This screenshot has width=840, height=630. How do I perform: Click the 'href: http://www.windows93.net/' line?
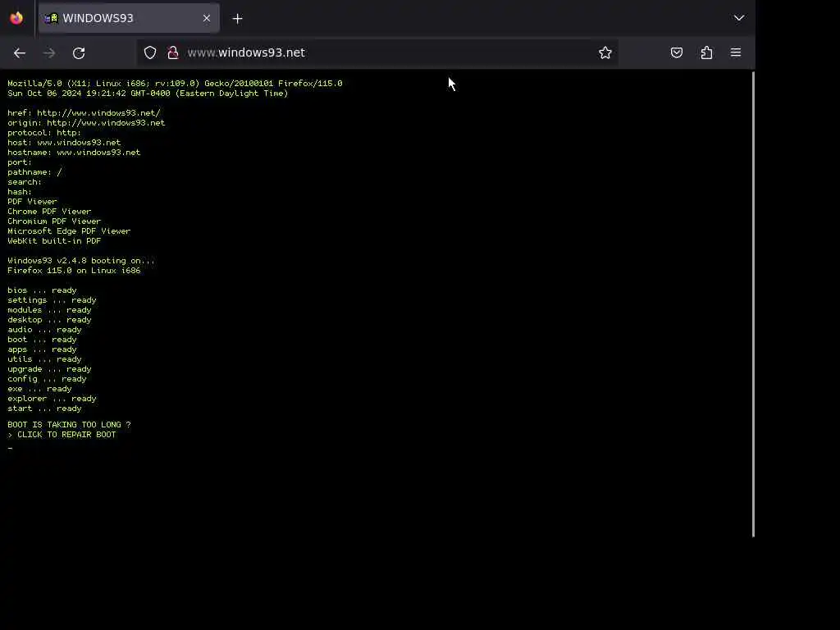tap(84, 113)
